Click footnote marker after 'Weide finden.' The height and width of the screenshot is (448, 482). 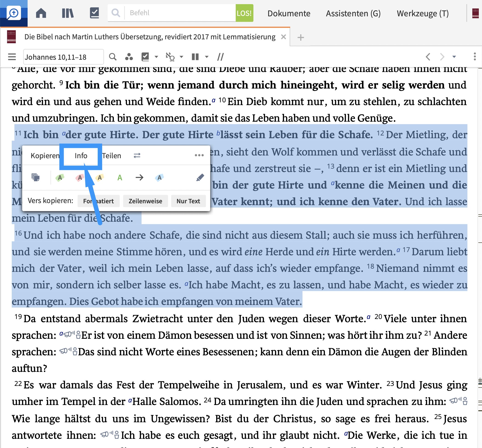click(213, 100)
